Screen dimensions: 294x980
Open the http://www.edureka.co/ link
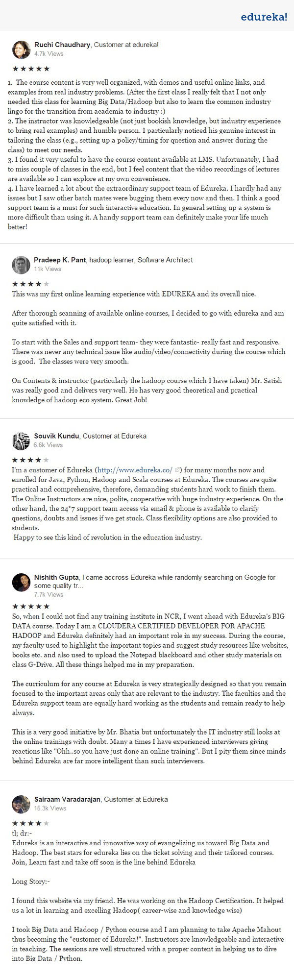[x=135, y=470]
